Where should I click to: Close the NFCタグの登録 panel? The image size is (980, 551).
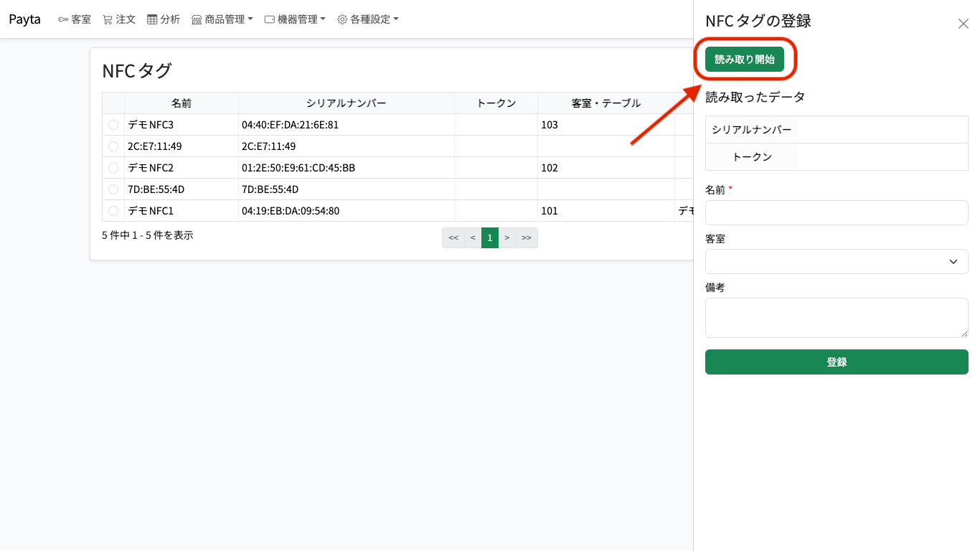pyautogui.click(x=963, y=24)
